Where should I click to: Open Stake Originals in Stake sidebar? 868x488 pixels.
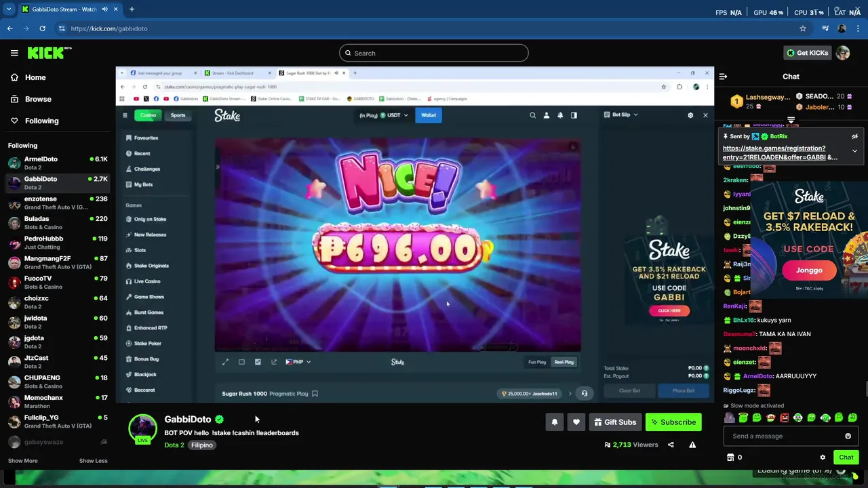pos(151,266)
